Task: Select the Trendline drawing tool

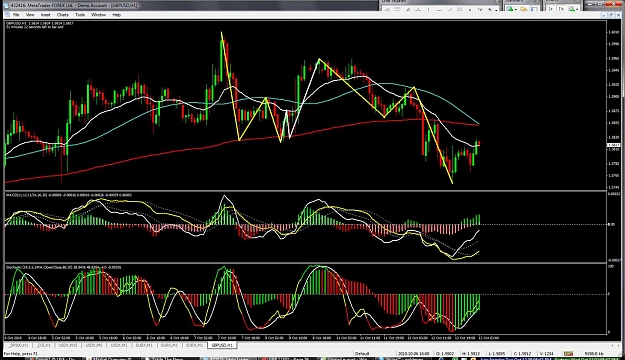Action: click(450, 10)
